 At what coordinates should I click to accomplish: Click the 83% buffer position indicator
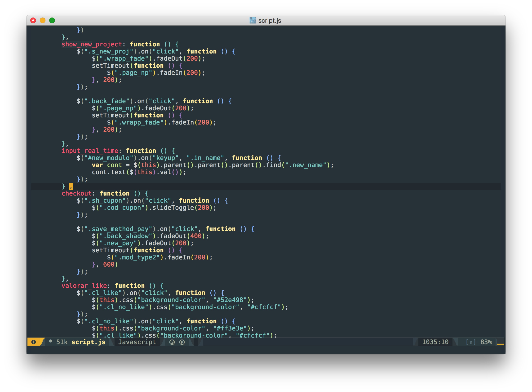(x=486, y=342)
